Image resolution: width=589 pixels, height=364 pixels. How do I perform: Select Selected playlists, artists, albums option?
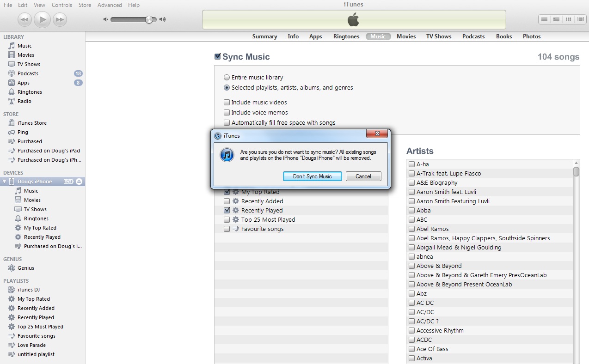227,88
